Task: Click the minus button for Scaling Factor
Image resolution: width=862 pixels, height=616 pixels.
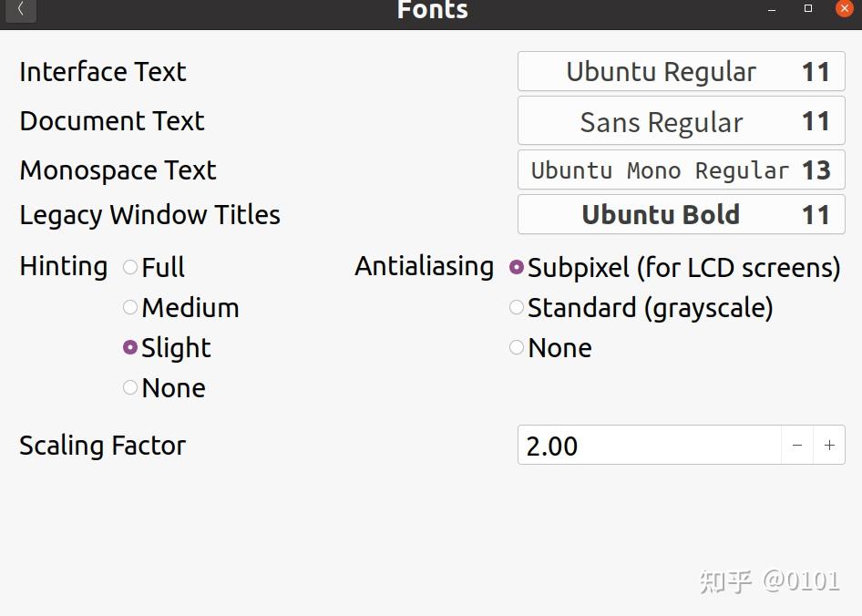Action: (x=797, y=446)
